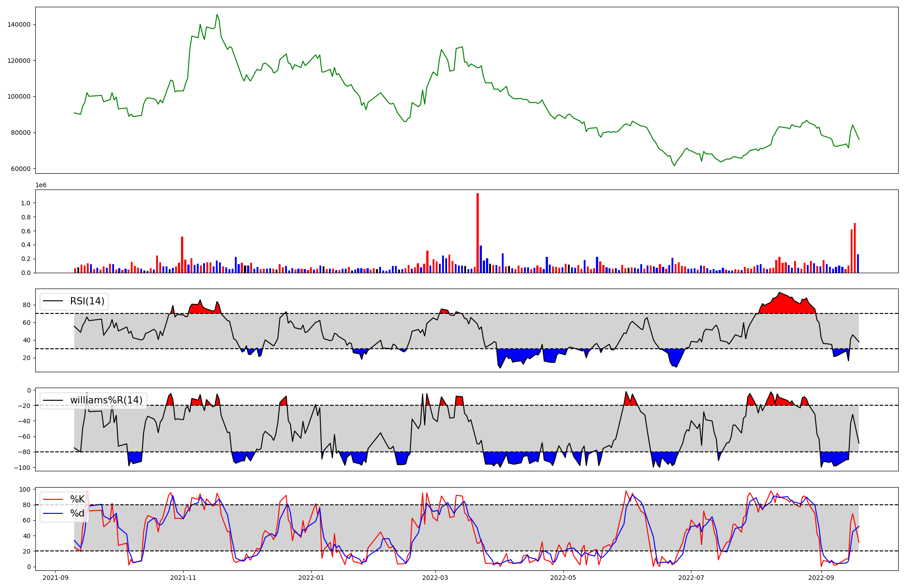The width and height of the screenshot is (905, 588).
Task: Click the 1.0 volume axis tick label
Action: (x=26, y=203)
